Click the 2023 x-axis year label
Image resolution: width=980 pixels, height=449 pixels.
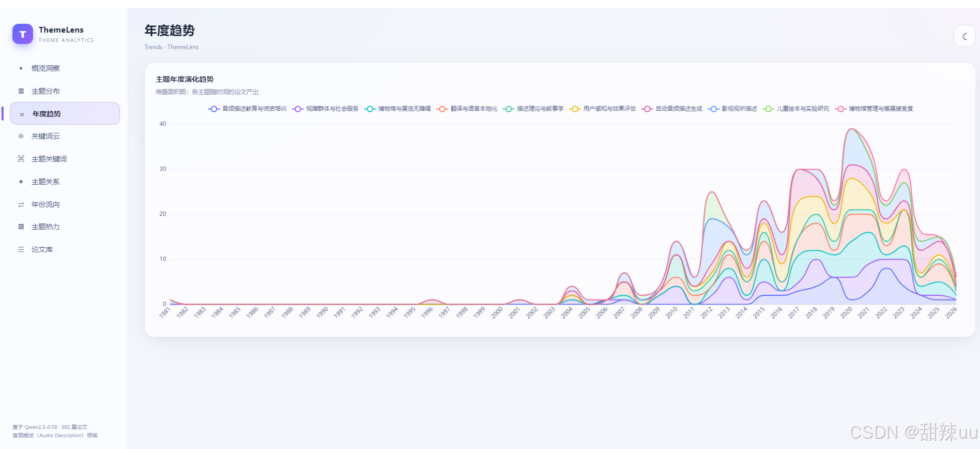pos(899,312)
